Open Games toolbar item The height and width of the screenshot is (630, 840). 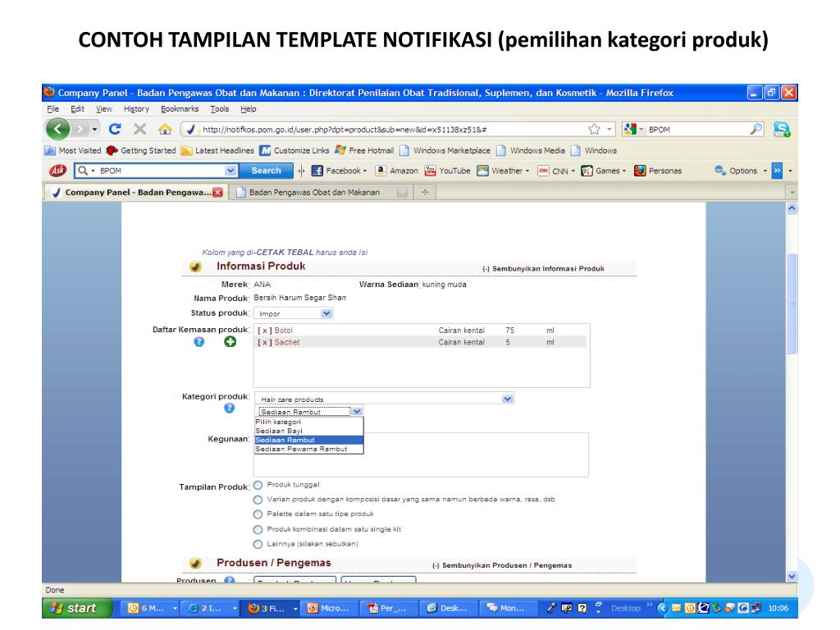[603, 171]
